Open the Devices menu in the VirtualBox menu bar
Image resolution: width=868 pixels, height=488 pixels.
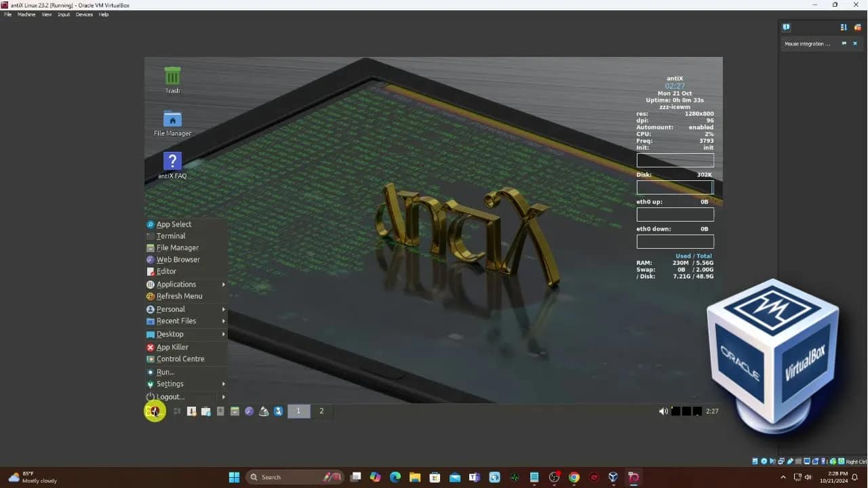(x=84, y=14)
